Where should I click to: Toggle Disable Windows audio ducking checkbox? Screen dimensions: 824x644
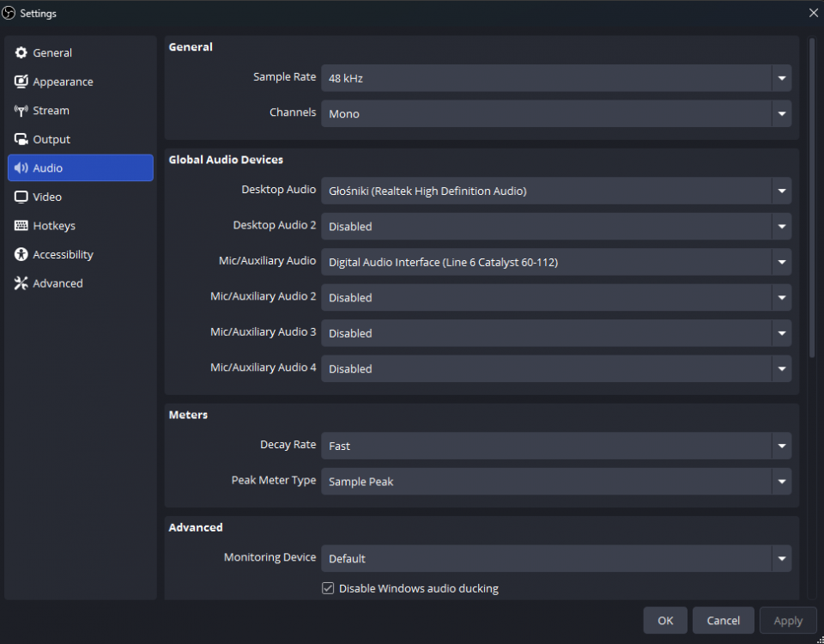[328, 588]
